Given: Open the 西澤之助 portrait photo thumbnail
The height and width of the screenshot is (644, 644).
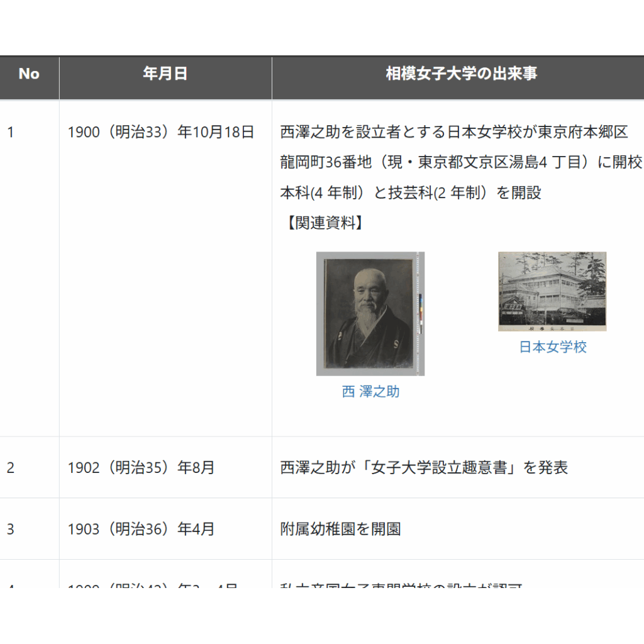Looking at the screenshot, I should pyautogui.click(x=370, y=313).
